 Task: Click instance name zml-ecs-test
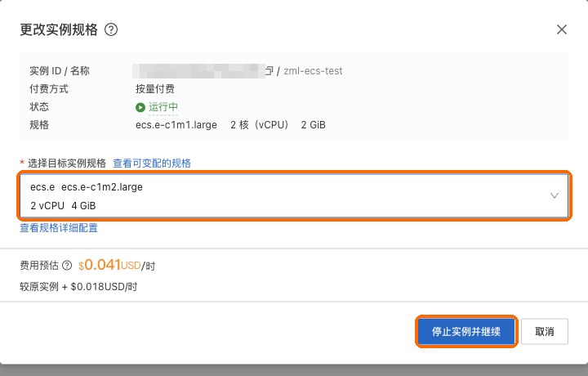tap(313, 71)
